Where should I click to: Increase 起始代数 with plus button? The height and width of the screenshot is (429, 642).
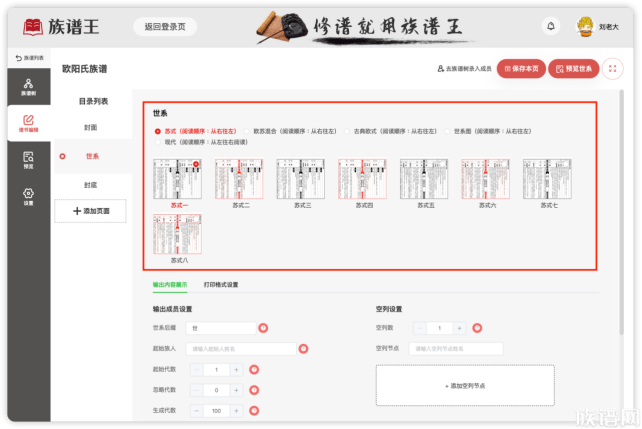click(x=236, y=370)
